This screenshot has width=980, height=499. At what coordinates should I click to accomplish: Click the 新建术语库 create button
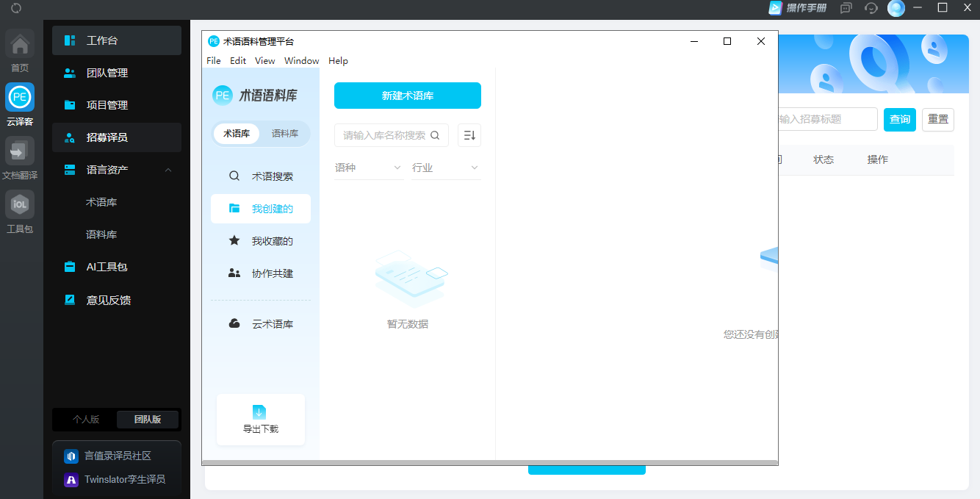(x=407, y=96)
